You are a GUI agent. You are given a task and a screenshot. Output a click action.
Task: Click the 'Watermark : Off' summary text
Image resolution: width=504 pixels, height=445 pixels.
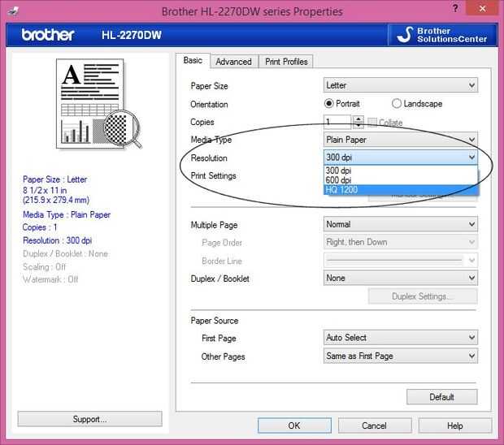50,279
